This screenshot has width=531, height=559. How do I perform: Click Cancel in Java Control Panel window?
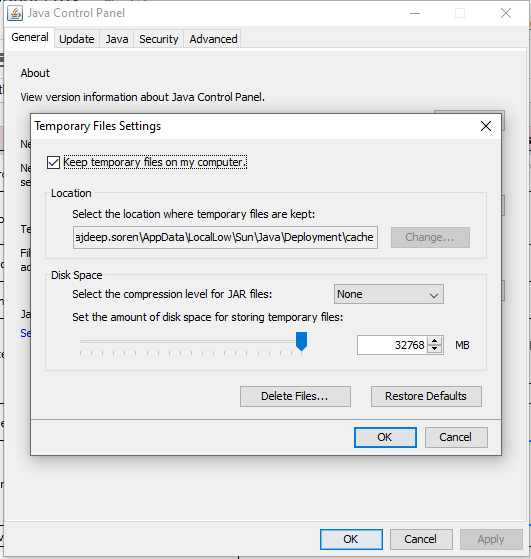tap(421, 539)
